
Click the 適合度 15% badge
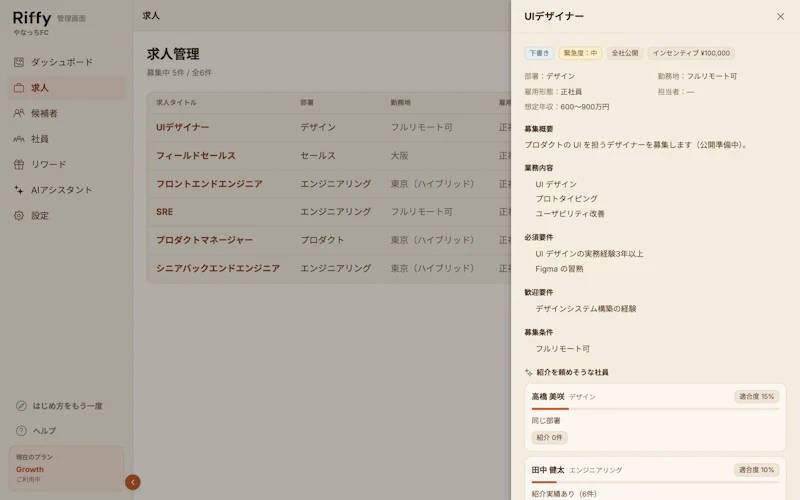(x=756, y=396)
